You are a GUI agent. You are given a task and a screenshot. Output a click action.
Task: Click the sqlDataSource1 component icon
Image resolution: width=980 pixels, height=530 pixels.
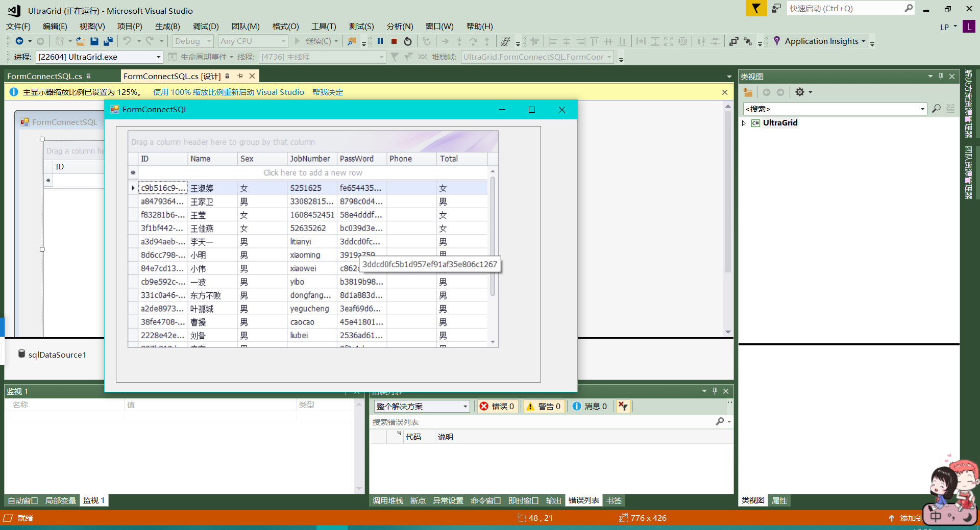(21, 354)
